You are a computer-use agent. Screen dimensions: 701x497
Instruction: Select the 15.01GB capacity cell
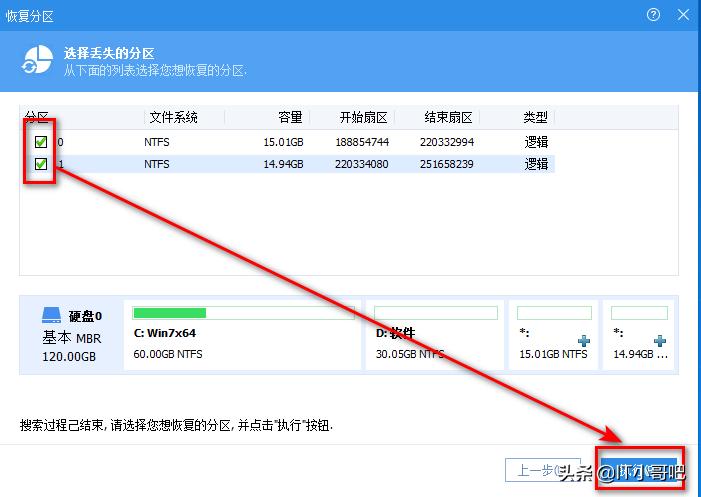(283, 142)
